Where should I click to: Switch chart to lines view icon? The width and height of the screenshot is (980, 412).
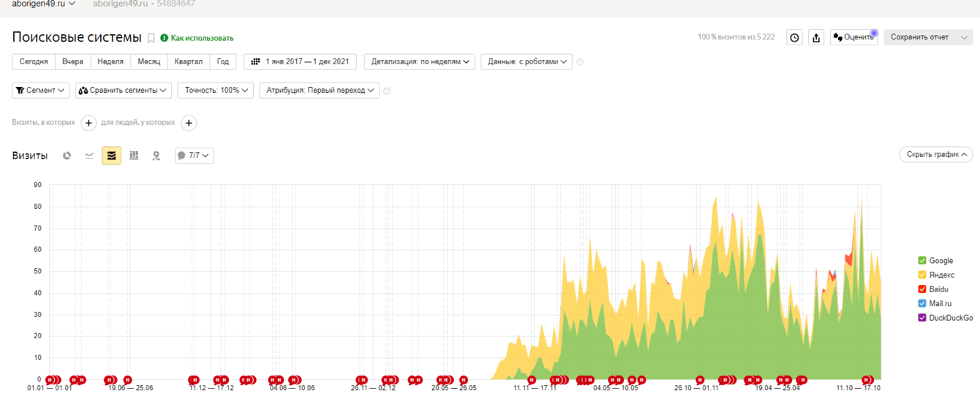[x=89, y=156]
